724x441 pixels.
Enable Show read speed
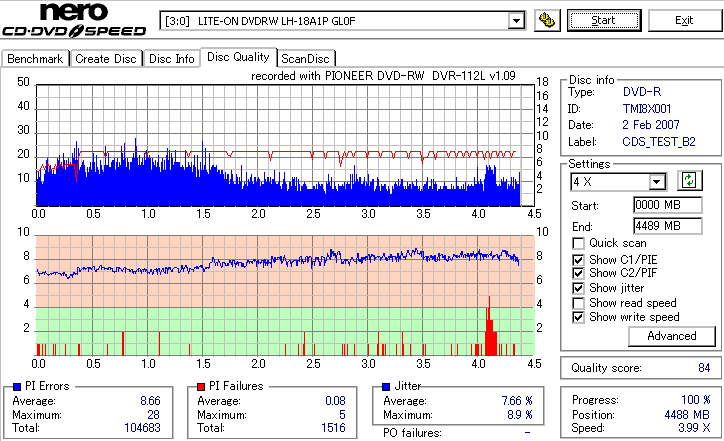(x=578, y=303)
